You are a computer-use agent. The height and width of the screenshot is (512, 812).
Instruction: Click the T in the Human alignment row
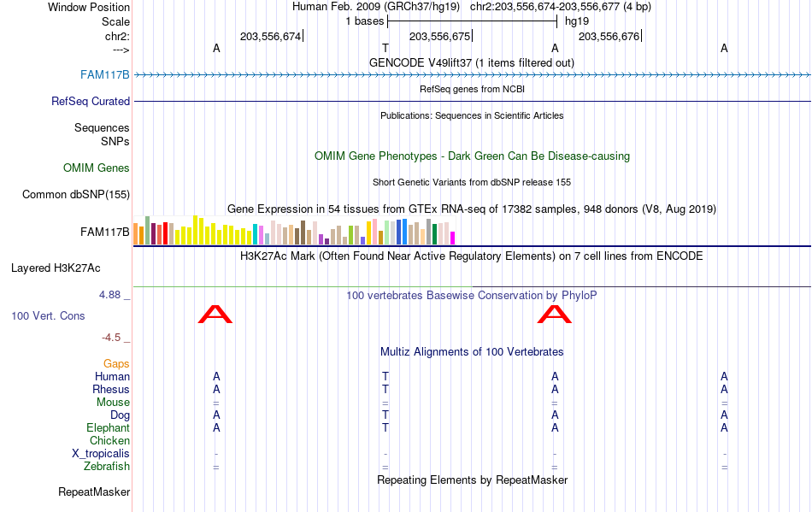coord(385,376)
